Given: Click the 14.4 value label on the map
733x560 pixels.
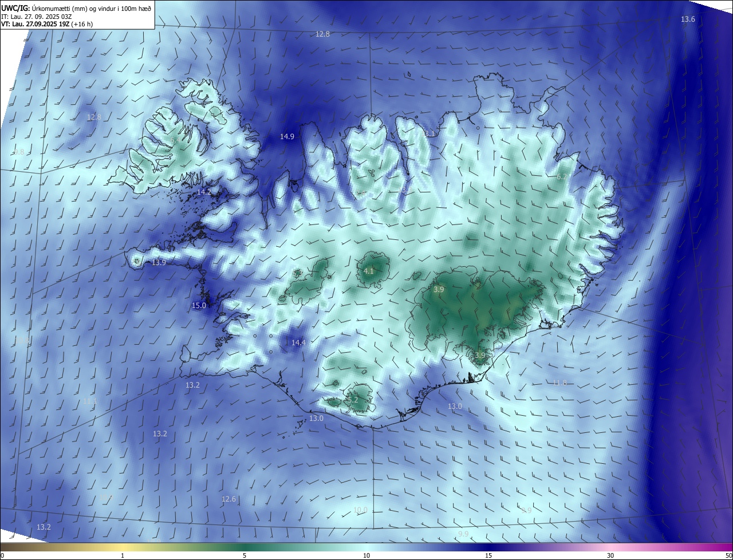Looking at the screenshot, I should click(298, 342).
